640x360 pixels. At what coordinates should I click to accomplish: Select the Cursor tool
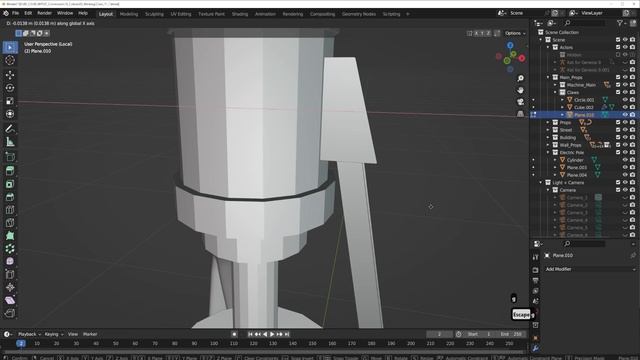10,60
